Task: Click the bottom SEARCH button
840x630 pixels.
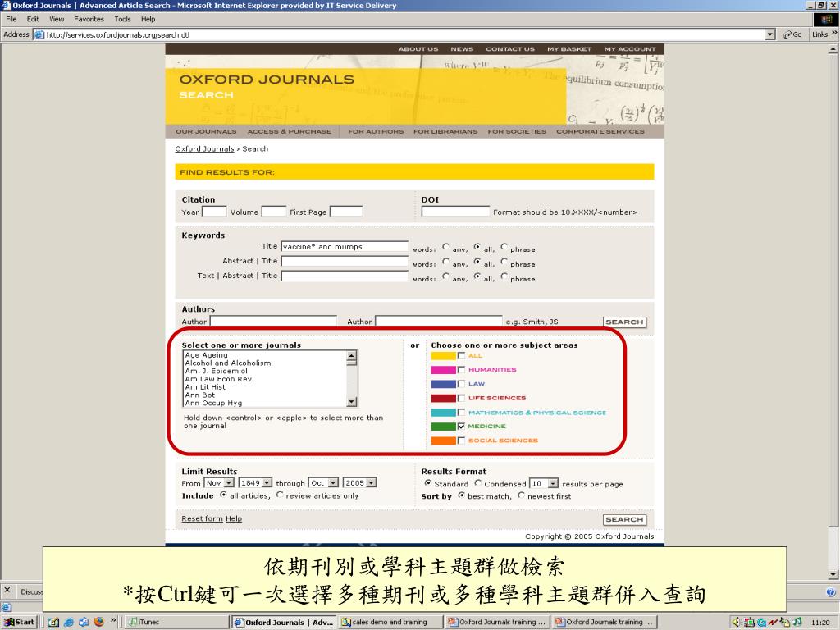Action: (624, 519)
